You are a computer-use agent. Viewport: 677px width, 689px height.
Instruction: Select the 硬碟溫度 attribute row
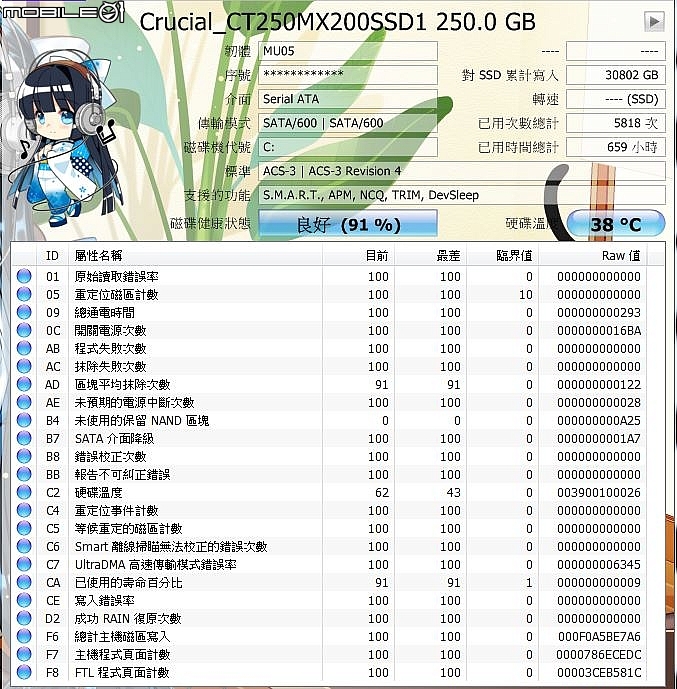point(329,492)
